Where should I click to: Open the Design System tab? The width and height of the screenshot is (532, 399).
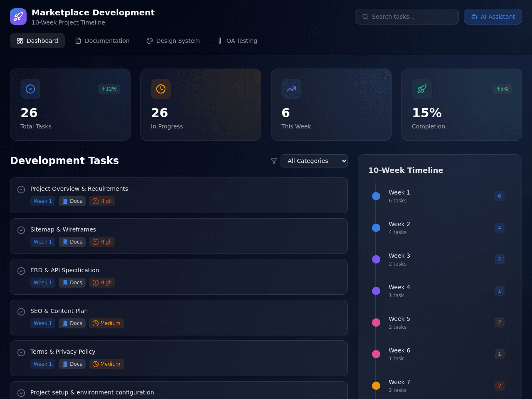[173, 41]
